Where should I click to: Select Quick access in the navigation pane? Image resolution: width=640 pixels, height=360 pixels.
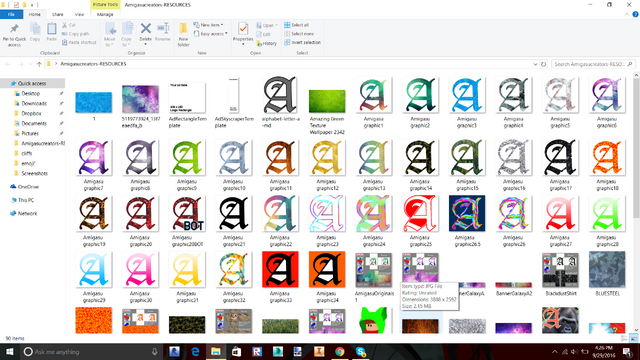pos(32,83)
